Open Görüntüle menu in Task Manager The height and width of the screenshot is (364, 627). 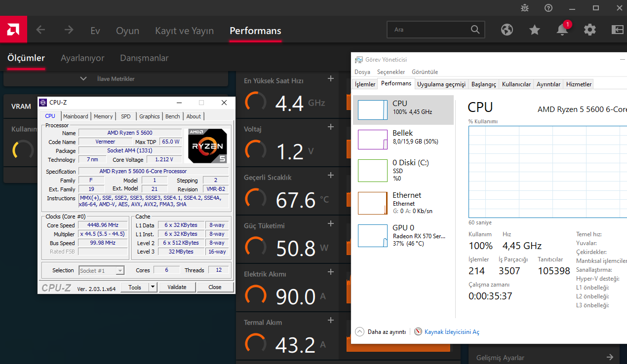(425, 72)
